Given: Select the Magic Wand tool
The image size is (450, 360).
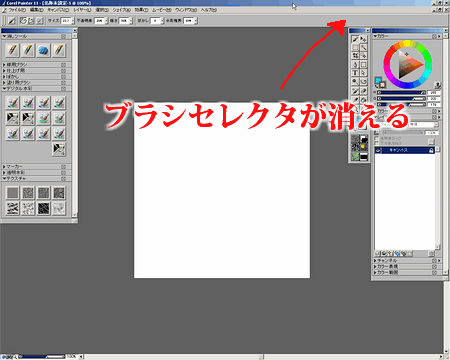Looking at the screenshot, I should point(364,48).
